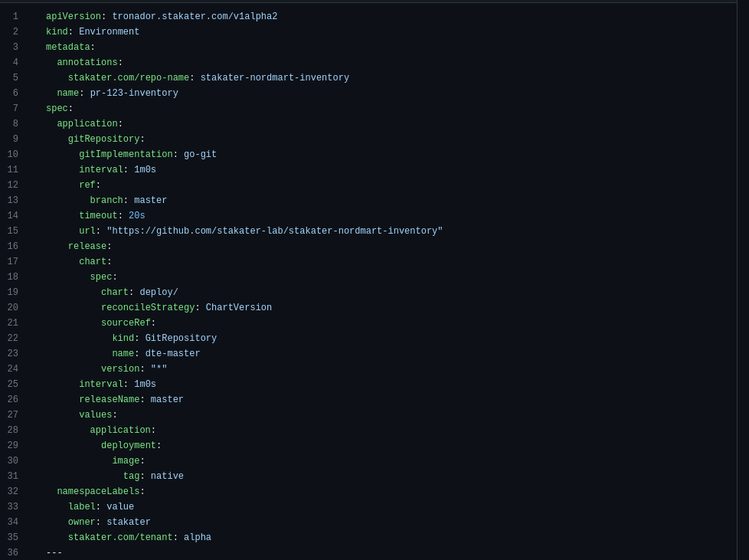Click the reconcileStrategy ChartVersion value
The height and width of the screenshot is (560, 749).
239,307
